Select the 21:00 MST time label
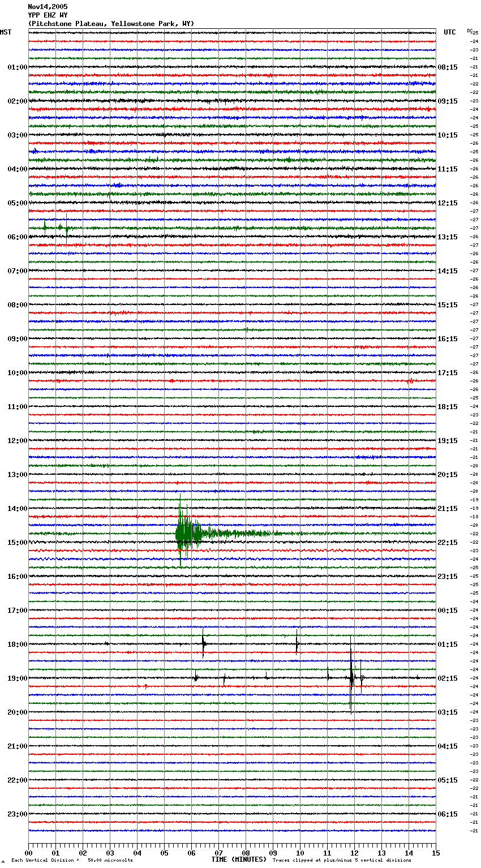The height and width of the screenshot is (868, 481). 18,746
